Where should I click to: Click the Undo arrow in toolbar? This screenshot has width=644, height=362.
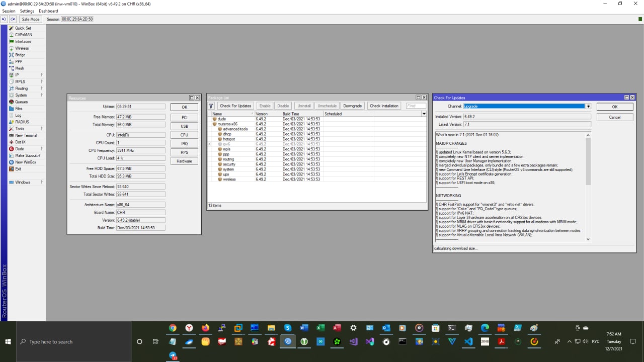click(4, 19)
